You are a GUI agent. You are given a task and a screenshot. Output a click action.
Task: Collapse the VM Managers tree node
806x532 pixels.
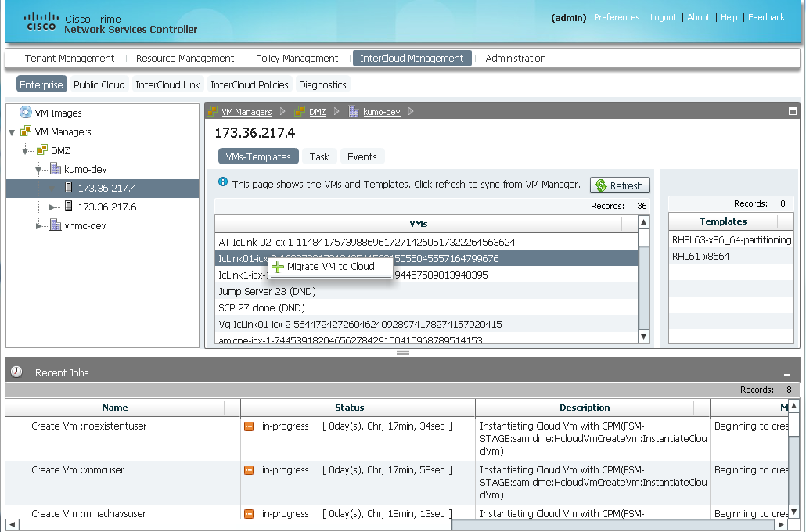[12, 132]
